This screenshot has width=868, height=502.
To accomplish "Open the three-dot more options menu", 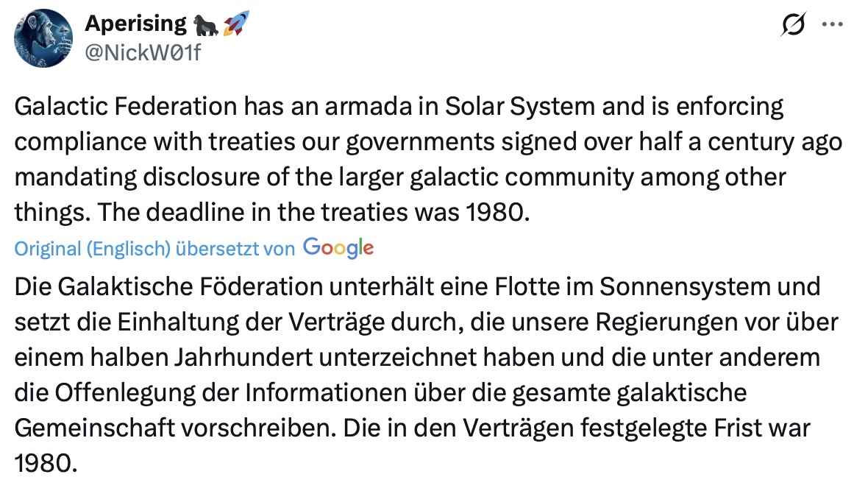I will [832, 24].
